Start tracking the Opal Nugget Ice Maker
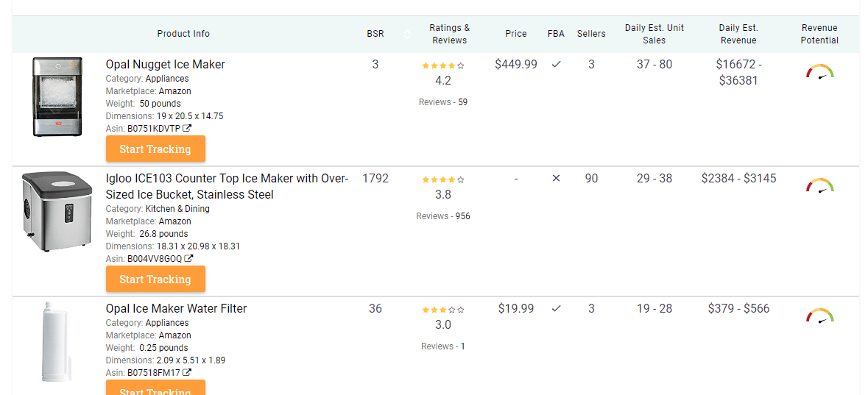The image size is (868, 395). (155, 149)
